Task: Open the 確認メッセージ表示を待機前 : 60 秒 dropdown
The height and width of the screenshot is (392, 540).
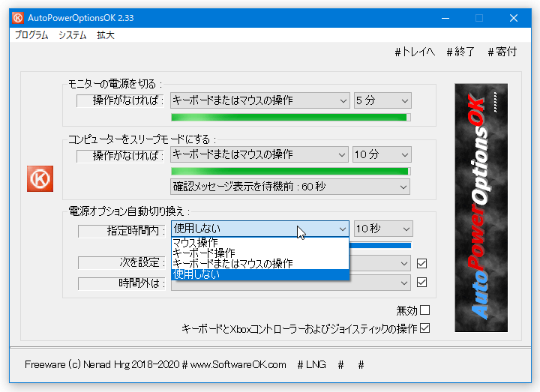Action: 290,187
